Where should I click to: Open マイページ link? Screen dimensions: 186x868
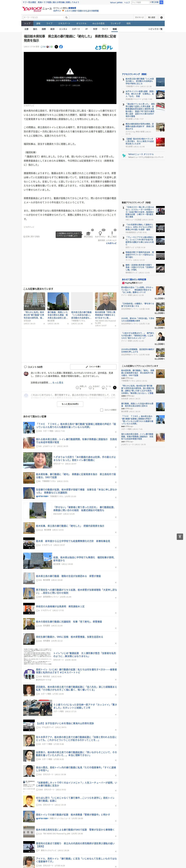139,18
